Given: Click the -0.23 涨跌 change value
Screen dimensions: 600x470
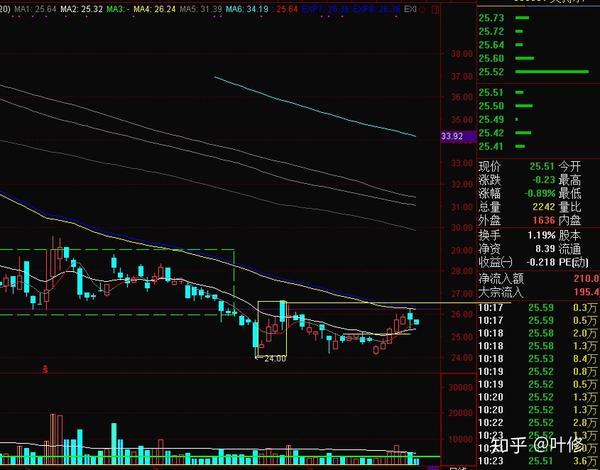Looking at the screenshot, I should pyautogui.click(x=543, y=180).
